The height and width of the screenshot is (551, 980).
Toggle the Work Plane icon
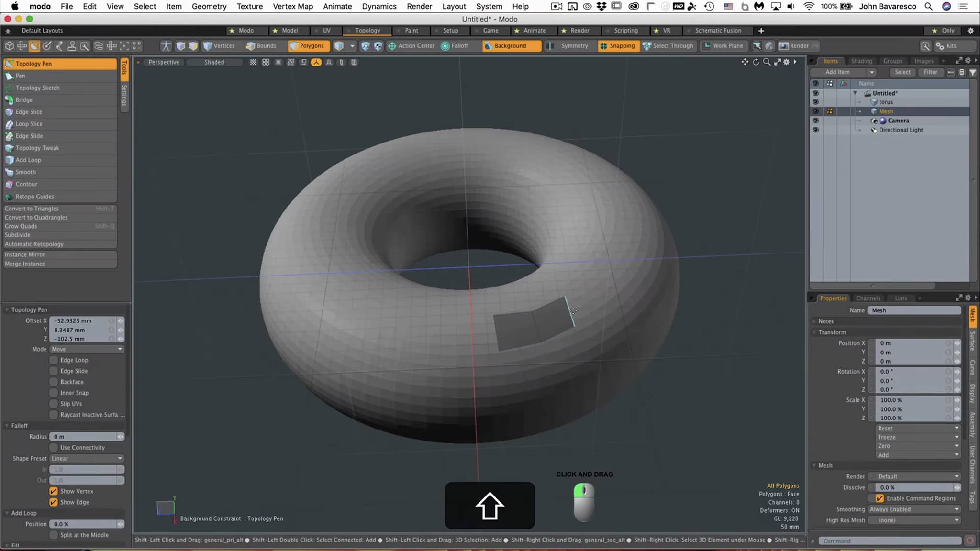click(x=707, y=46)
